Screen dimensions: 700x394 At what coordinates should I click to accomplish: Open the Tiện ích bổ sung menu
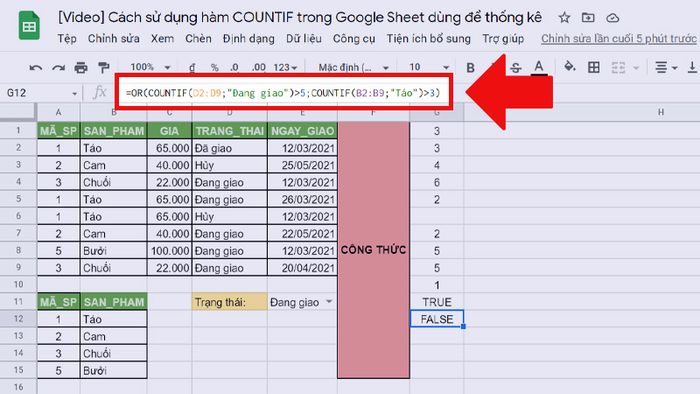click(429, 39)
